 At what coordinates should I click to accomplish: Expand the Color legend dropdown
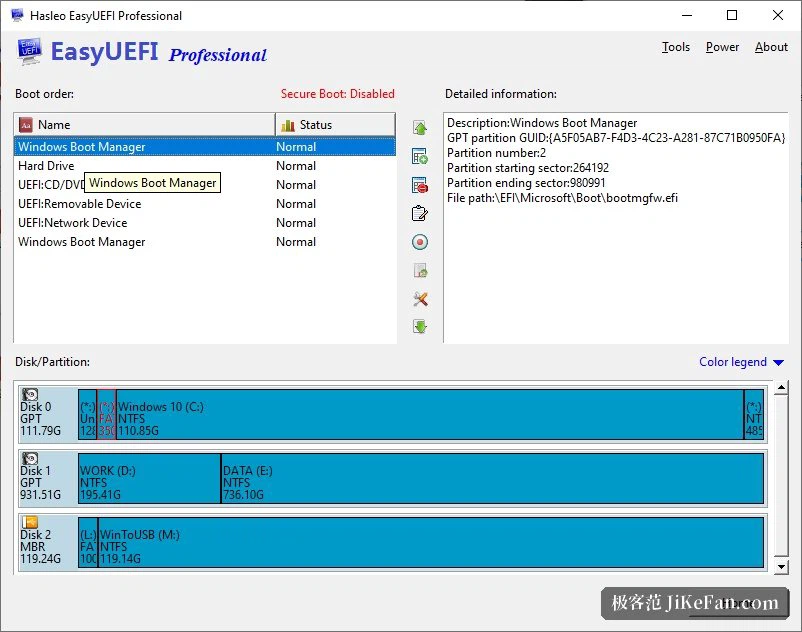pos(741,362)
